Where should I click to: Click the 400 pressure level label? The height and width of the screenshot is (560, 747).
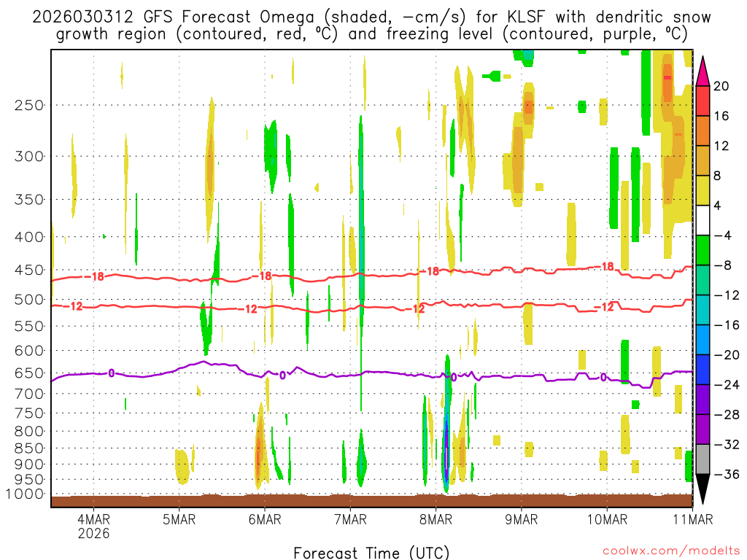(29, 237)
